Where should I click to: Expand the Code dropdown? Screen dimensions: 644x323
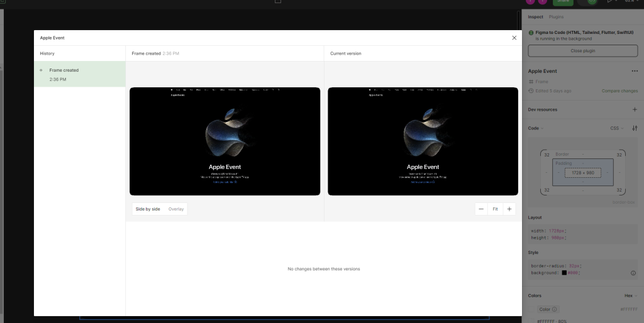click(536, 128)
